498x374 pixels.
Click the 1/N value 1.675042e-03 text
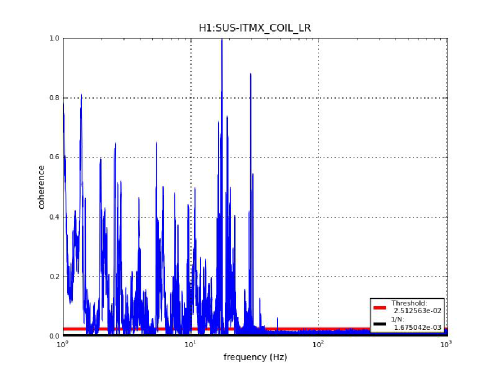pyautogui.click(x=417, y=327)
